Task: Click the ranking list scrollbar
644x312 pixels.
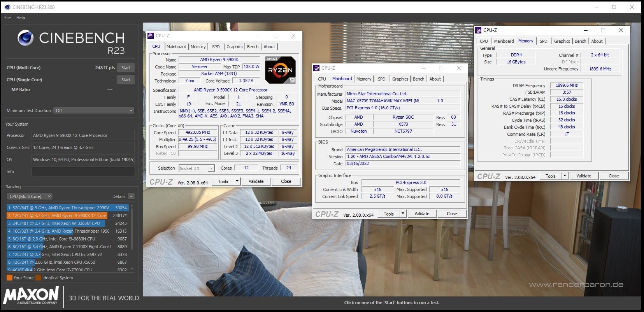Action: 132,230
